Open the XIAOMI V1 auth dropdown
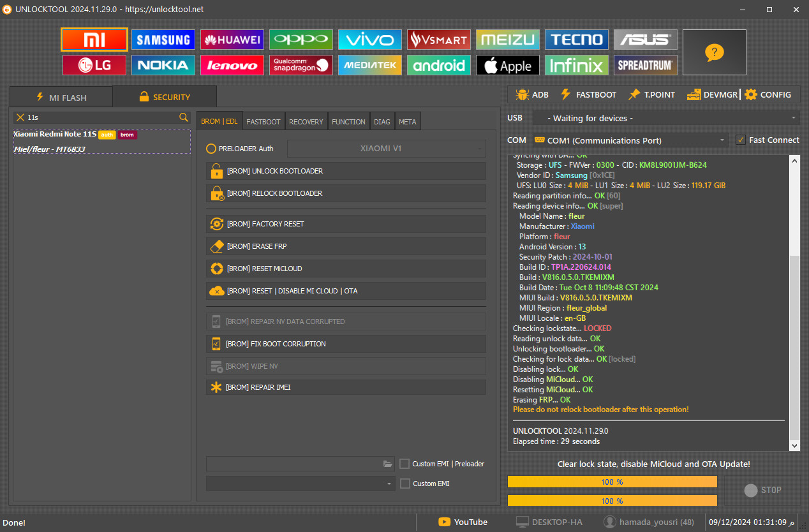Image resolution: width=809 pixels, height=532 pixels. 387,149
